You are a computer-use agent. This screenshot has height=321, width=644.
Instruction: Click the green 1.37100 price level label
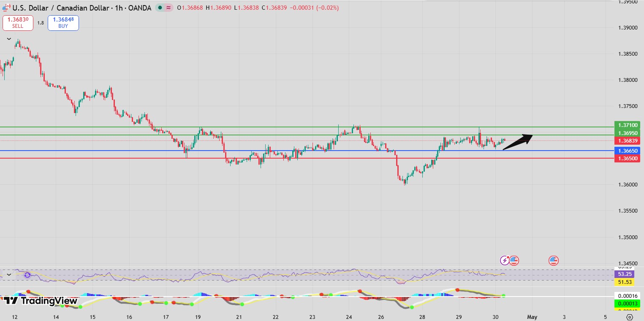coord(628,125)
